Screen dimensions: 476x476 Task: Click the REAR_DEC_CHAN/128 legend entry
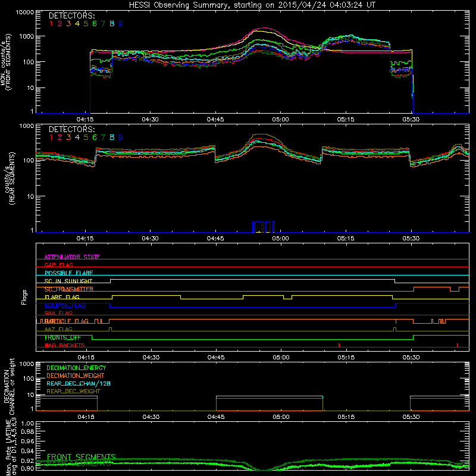[x=79, y=383]
